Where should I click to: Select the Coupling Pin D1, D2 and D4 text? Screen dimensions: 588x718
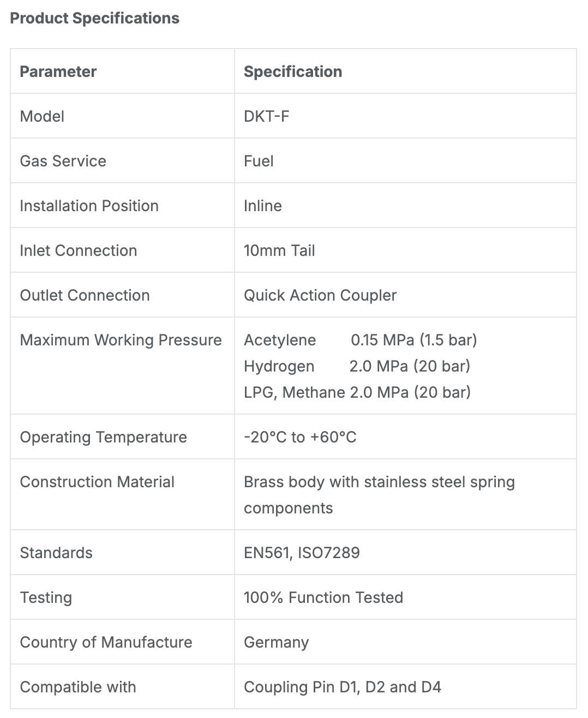click(x=343, y=687)
